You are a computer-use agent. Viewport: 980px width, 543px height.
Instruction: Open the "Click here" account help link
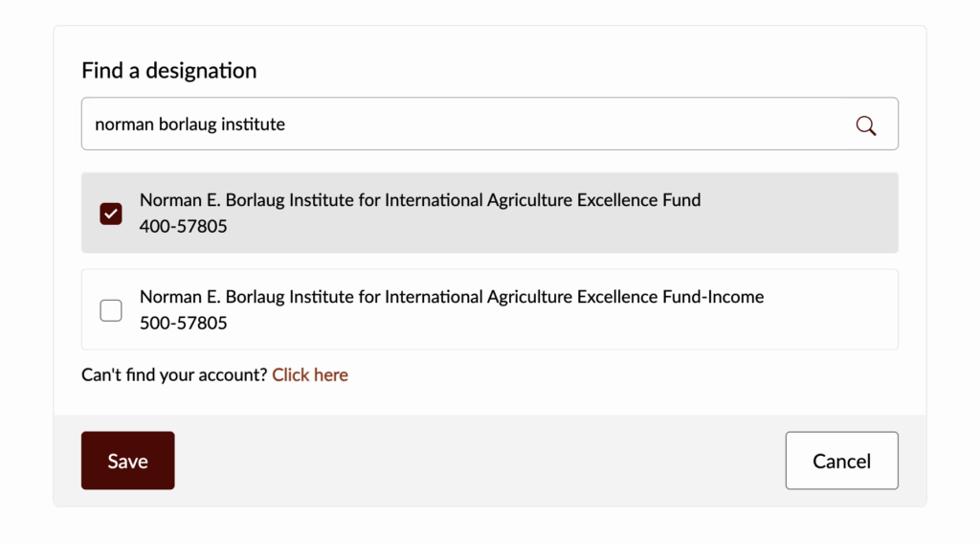(x=310, y=375)
